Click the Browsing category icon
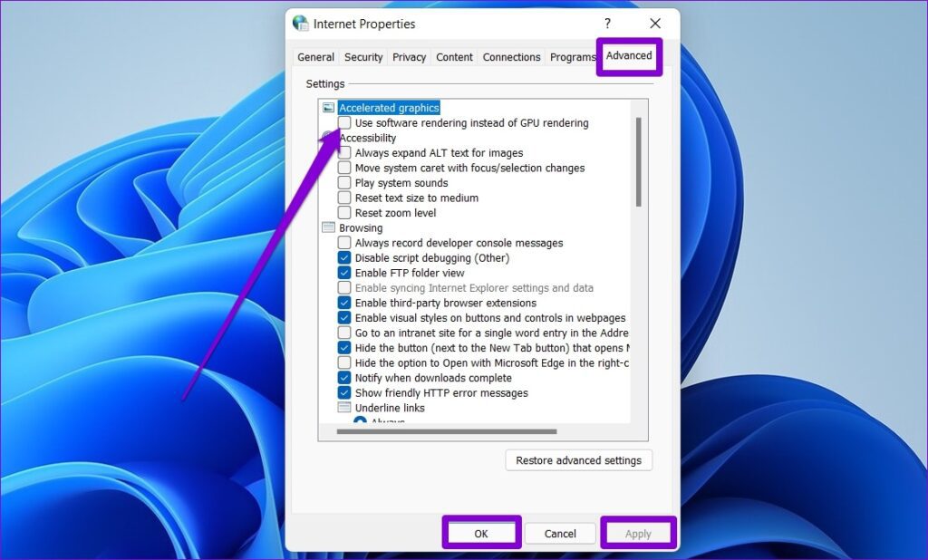 [328, 228]
